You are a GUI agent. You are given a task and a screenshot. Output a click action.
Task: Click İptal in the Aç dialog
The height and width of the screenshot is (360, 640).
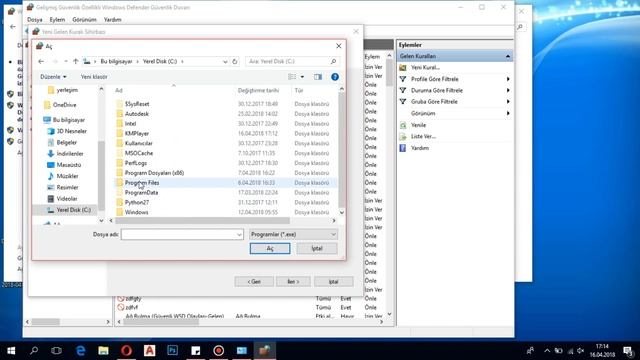[317, 249]
